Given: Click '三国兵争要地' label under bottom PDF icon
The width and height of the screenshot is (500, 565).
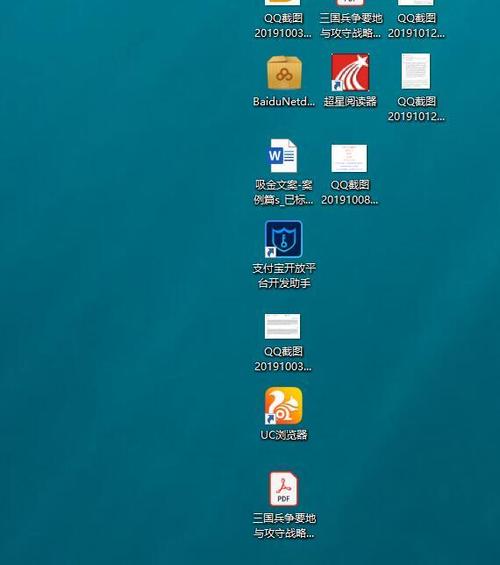Looking at the screenshot, I should (x=284, y=526).
